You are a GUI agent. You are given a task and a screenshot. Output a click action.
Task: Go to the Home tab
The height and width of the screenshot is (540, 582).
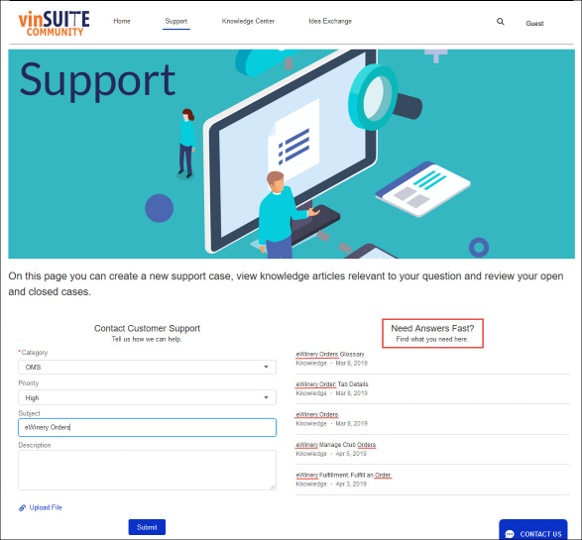point(122,21)
